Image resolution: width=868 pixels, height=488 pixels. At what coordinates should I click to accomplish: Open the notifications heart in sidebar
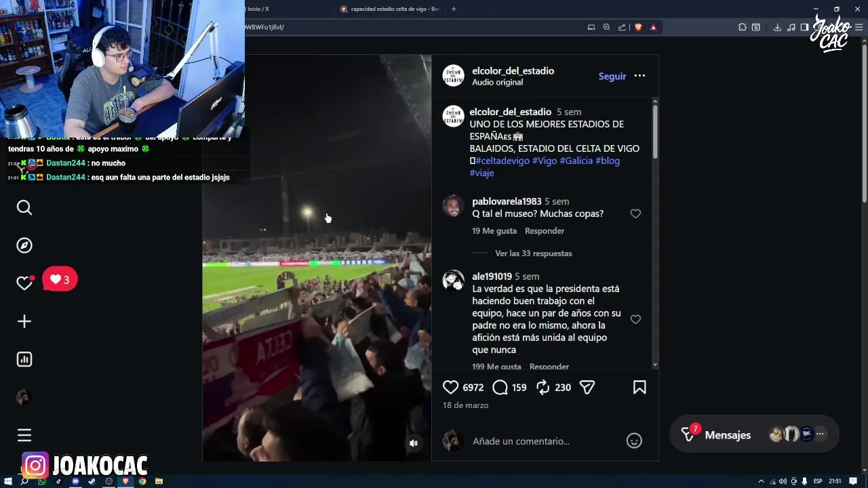[24, 283]
